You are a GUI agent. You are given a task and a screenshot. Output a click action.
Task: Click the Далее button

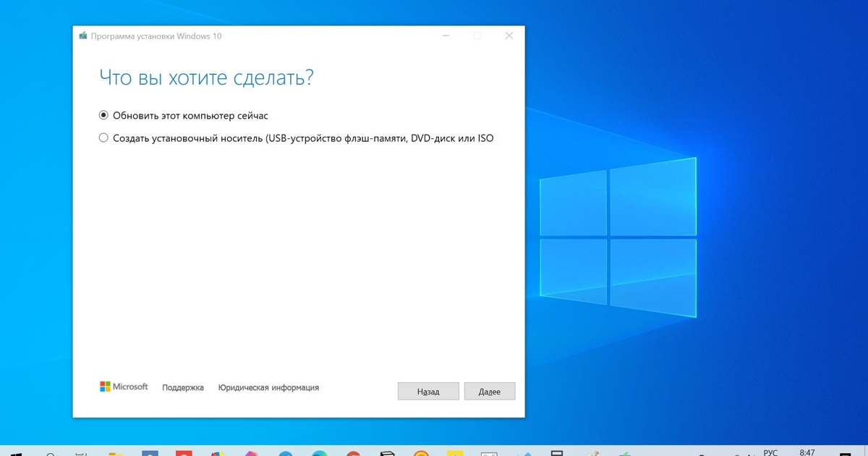pyautogui.click(x=490, y=391)
